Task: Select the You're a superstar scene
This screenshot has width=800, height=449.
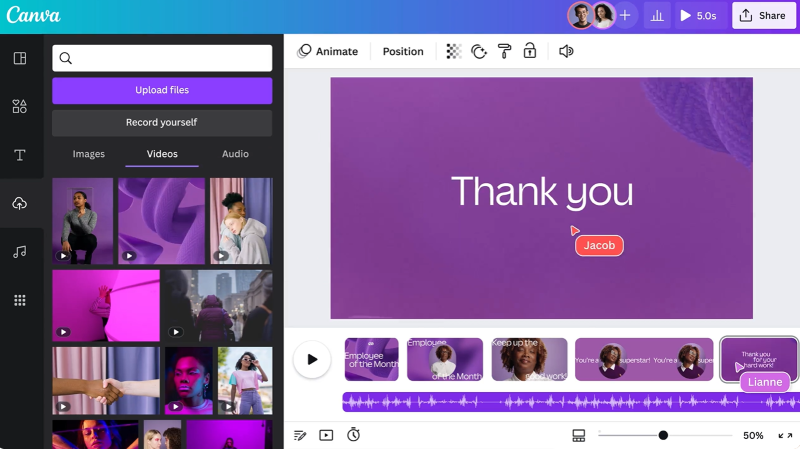Action: tap(644, 359)
